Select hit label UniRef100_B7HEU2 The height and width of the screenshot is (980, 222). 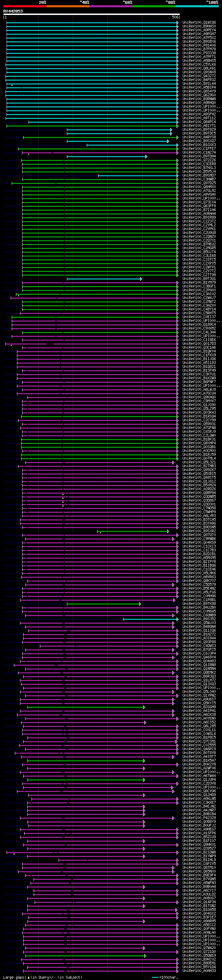pyautogui.click(x=199, y=244)
